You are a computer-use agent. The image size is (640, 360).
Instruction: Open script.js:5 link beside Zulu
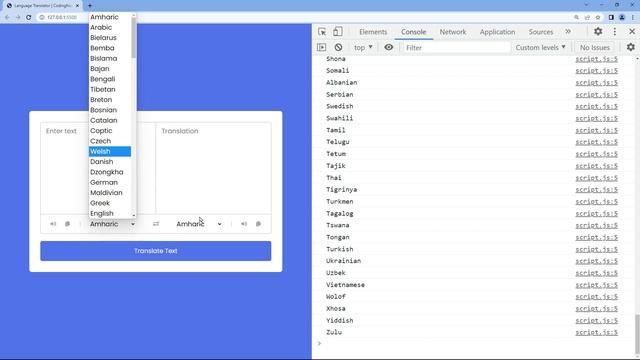[x=596, y=332]
